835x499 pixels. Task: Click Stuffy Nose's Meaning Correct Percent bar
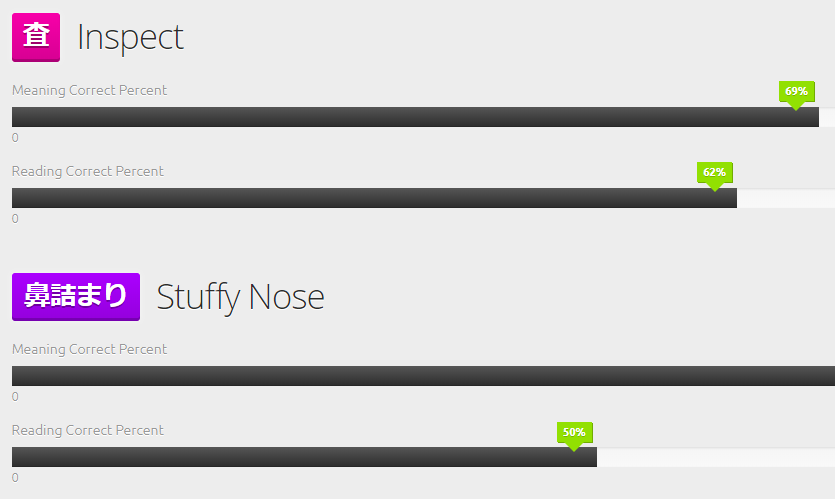click(x=423, y=376)
